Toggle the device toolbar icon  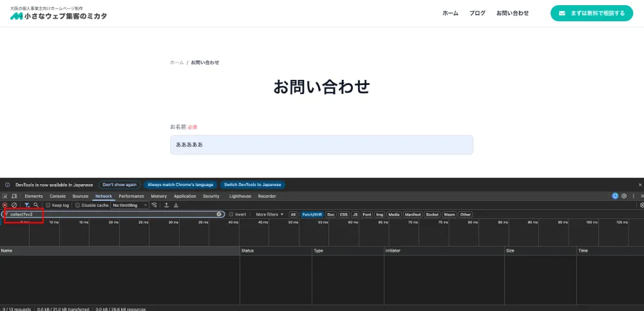click(x=14, y=196)
